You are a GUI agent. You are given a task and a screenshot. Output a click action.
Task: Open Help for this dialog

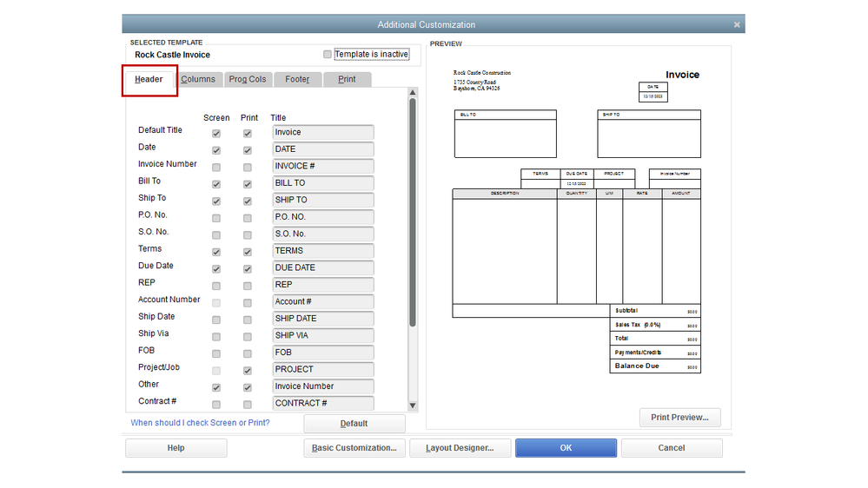click(176, 448)
